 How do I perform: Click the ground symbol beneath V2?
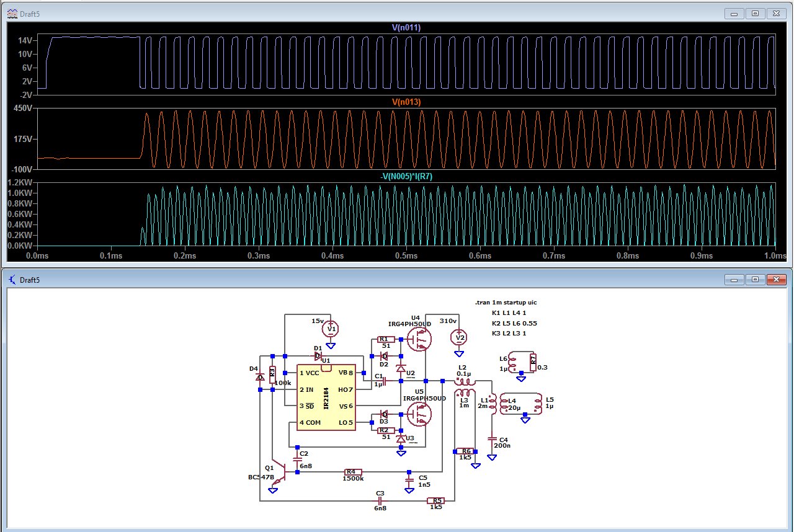click(x=459, y=354)
